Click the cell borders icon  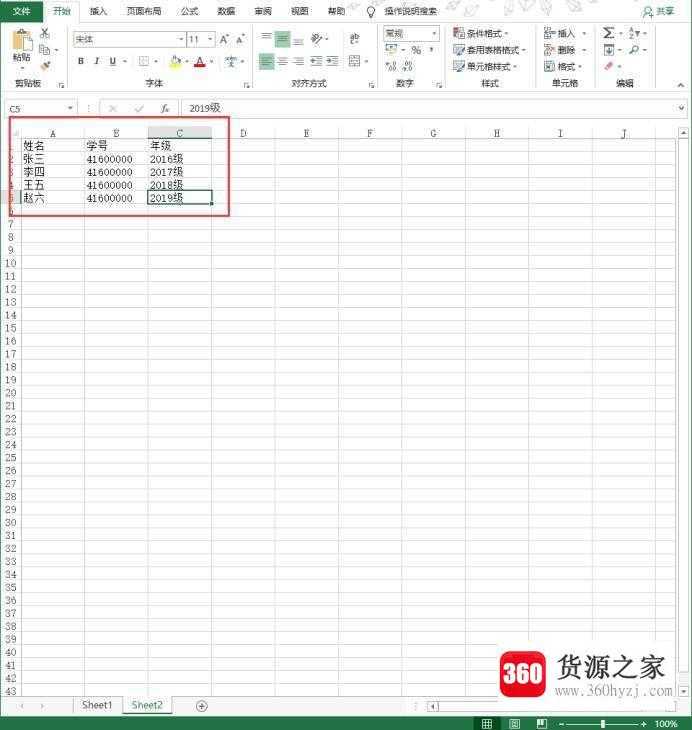[144, 61]
